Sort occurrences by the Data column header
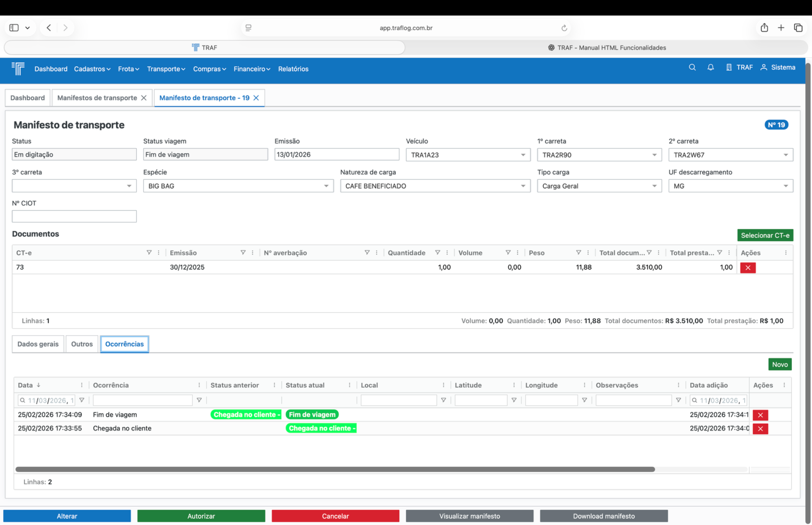Screen dimensions: 812x525 25,385
